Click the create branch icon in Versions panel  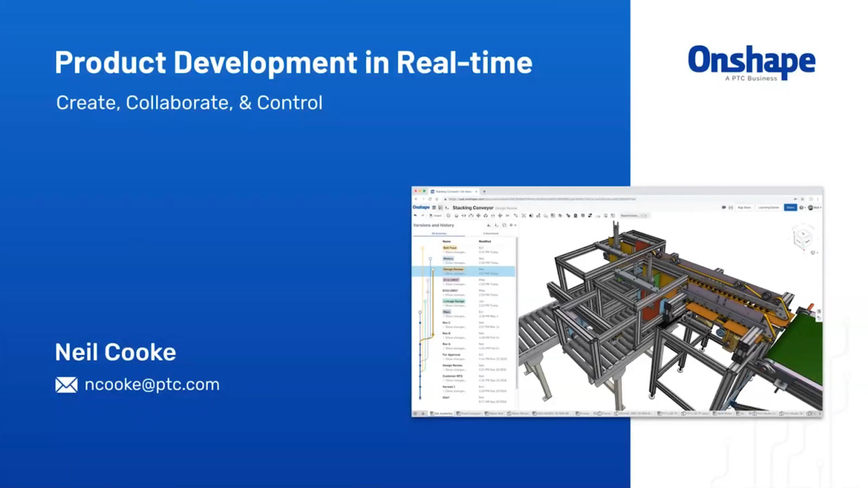tap(496, 225)
